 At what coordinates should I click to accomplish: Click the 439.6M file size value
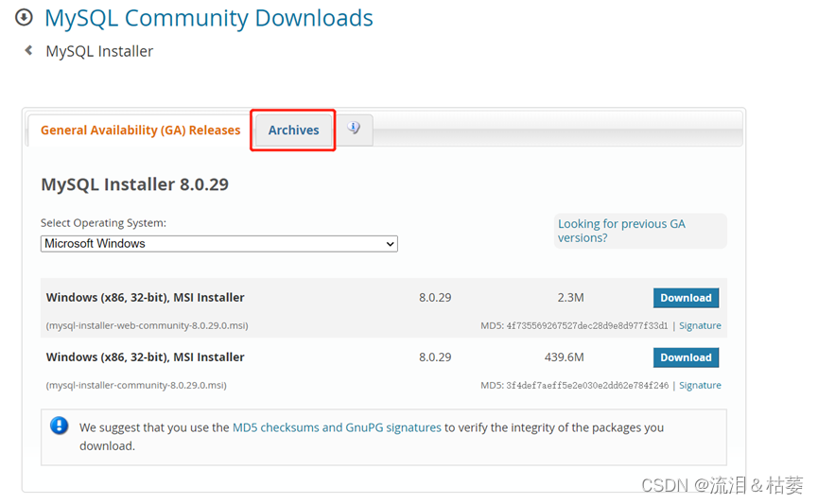pyautogui.click(x=564, y=356)
